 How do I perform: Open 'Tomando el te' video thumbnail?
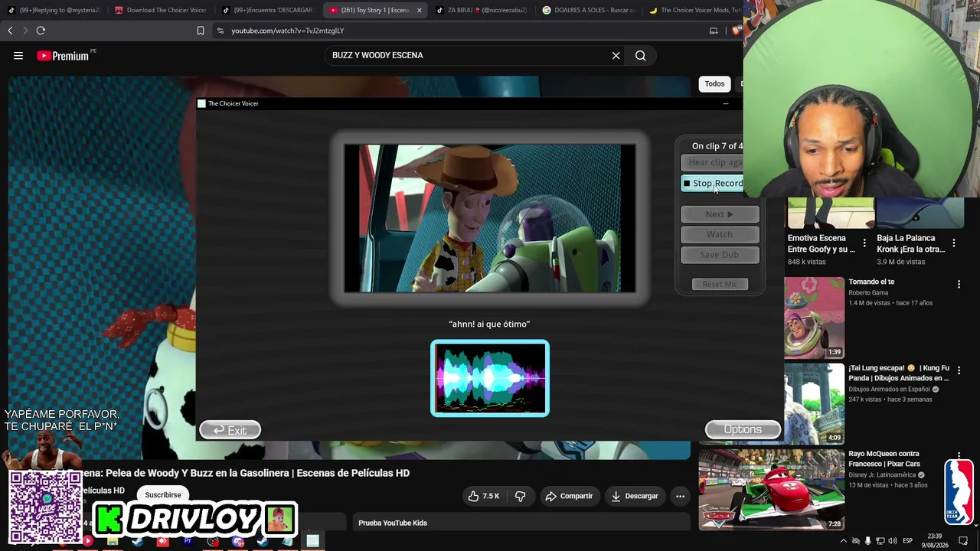(x=814, y=318)
